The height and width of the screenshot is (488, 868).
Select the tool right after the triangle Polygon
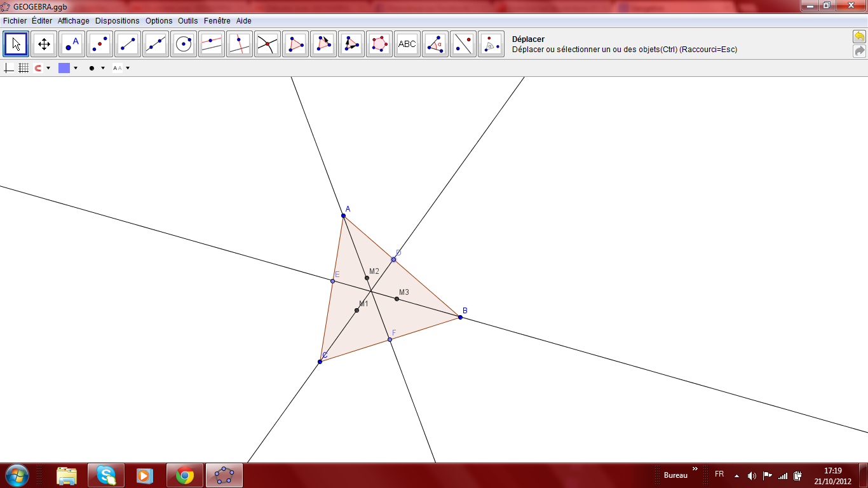(324, 44)
